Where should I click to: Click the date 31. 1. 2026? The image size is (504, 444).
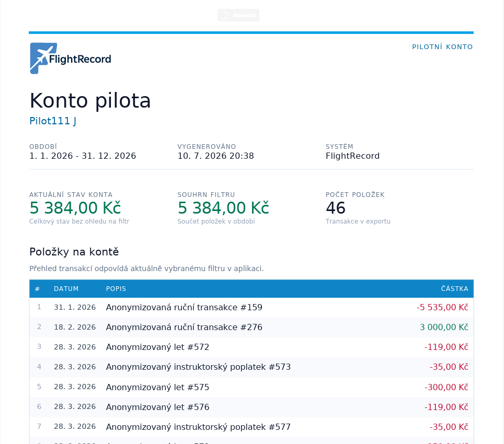(x=75, y=307)
